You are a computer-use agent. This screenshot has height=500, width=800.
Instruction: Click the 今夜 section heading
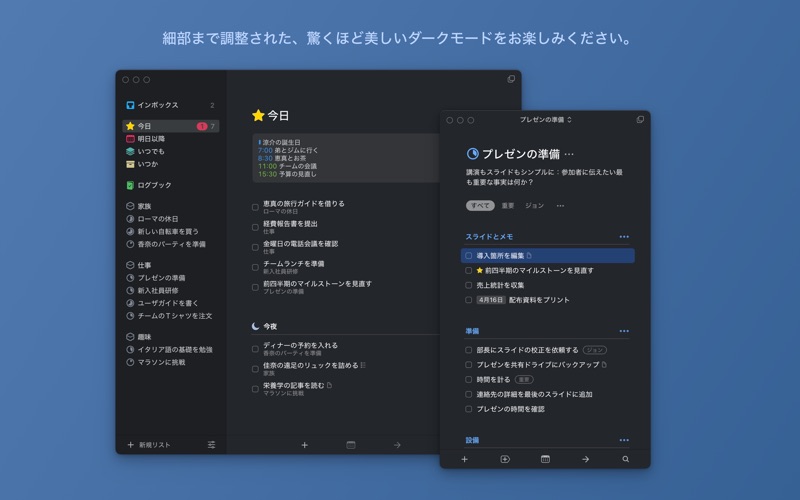point(270,326)
